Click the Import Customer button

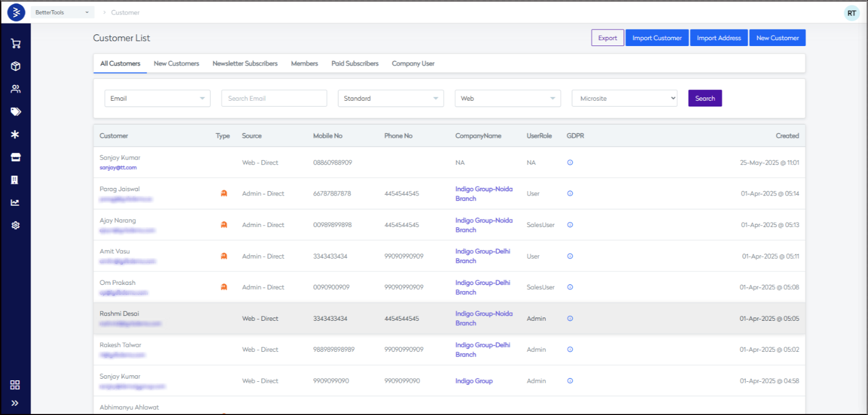657,38
